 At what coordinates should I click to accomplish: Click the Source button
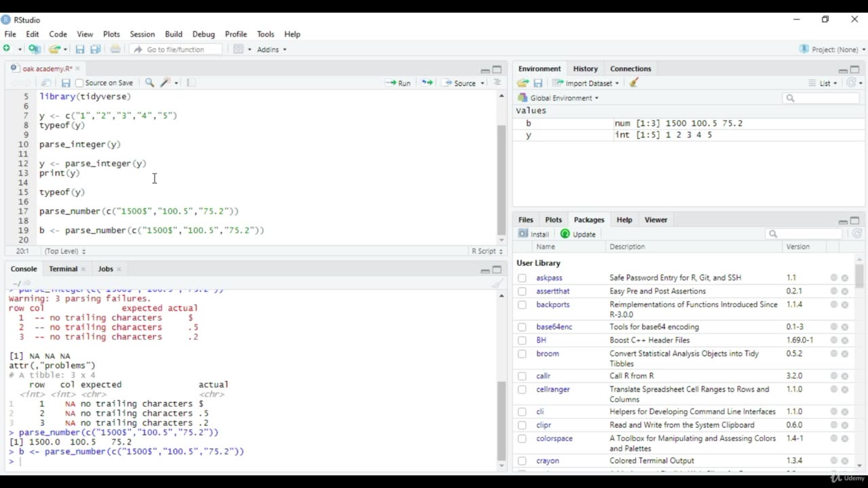pos(459,83)
